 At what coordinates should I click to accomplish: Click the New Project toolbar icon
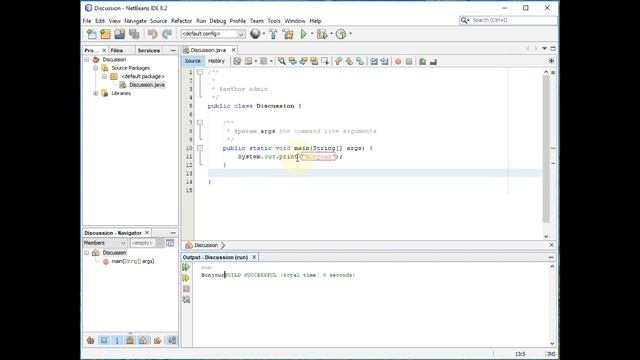click(x=105, y=34)
